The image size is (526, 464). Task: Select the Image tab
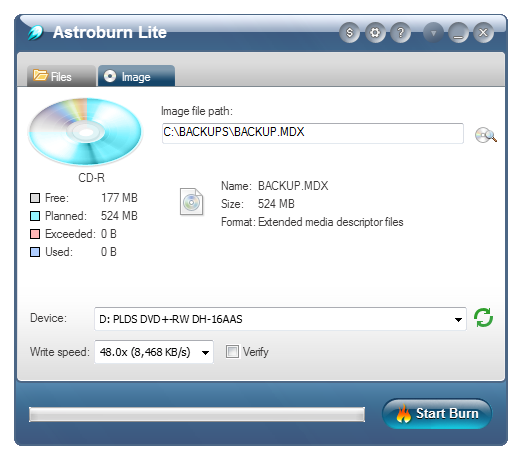tap(136, 76)
